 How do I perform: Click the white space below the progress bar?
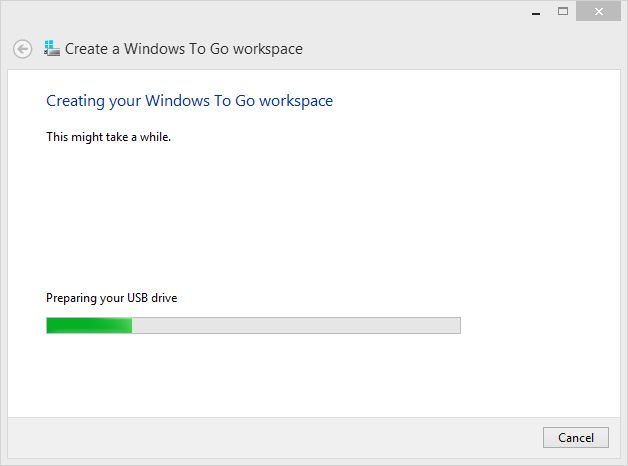[253, 374]
